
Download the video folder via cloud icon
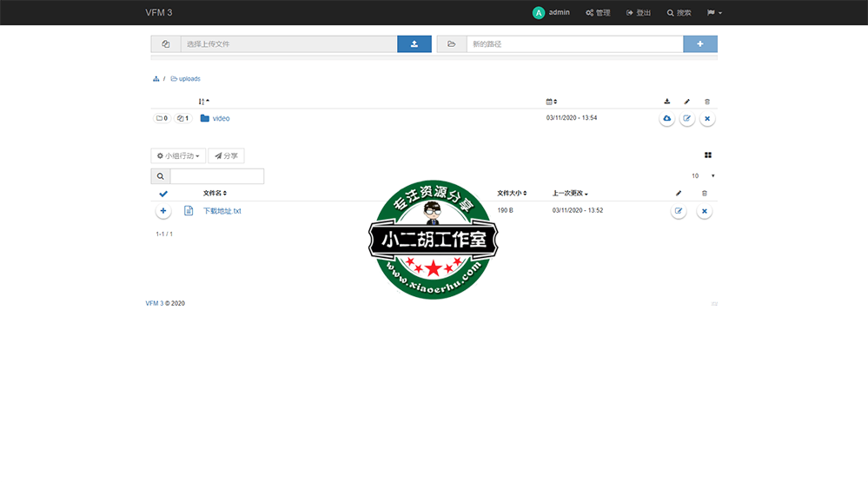(666, 118)
